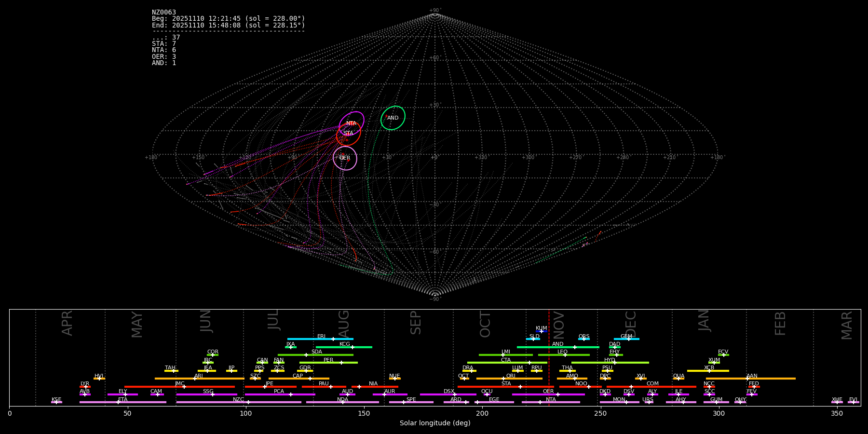Click the cyan GEM shower bar in timeline
Viewport: 868px width, 434px height.
point(626,339)
